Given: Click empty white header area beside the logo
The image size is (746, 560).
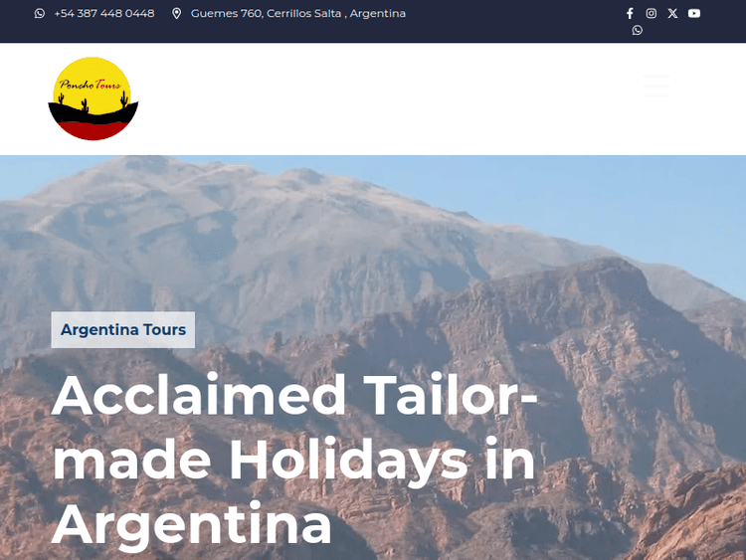Looking at the screenshot, I should 381,98.
